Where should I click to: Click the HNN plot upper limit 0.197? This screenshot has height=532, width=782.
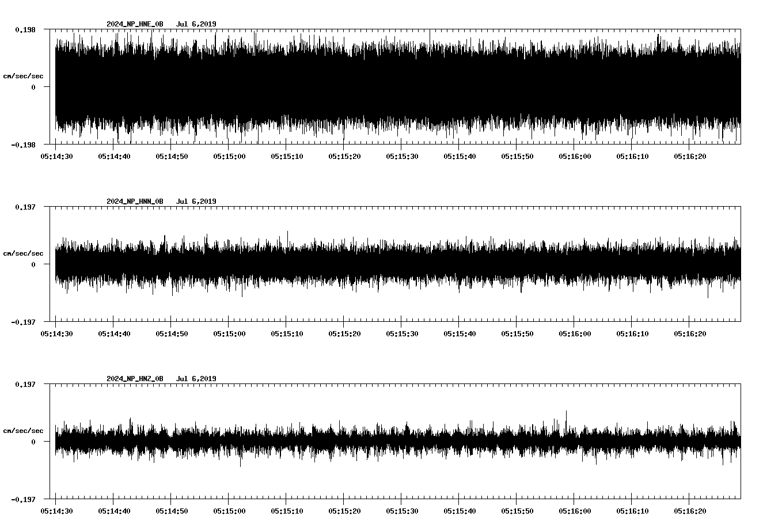tap(25, 207)
